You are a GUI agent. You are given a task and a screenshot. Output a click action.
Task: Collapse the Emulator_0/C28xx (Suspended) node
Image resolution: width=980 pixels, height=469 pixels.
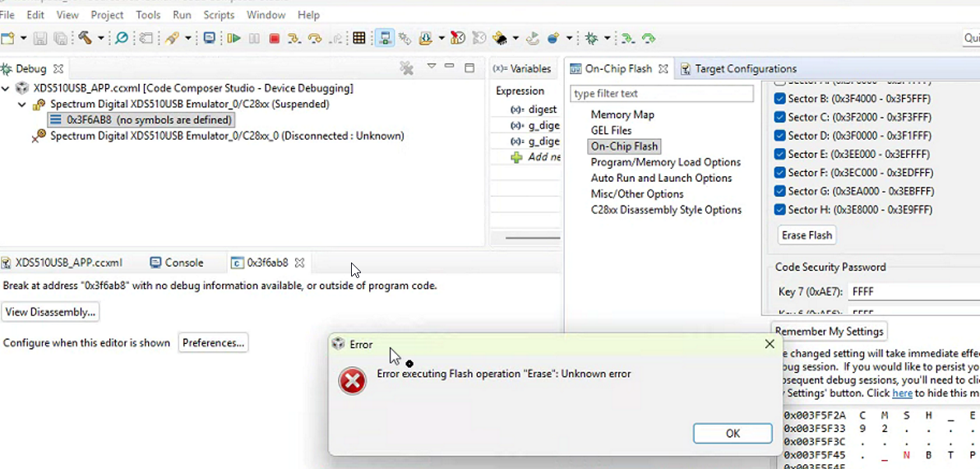pyautogui.click(x=22, y=104)
